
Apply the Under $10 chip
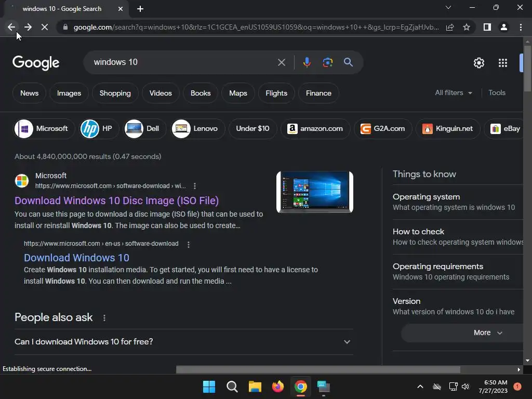pyautogui.click(x=253, y=129)
